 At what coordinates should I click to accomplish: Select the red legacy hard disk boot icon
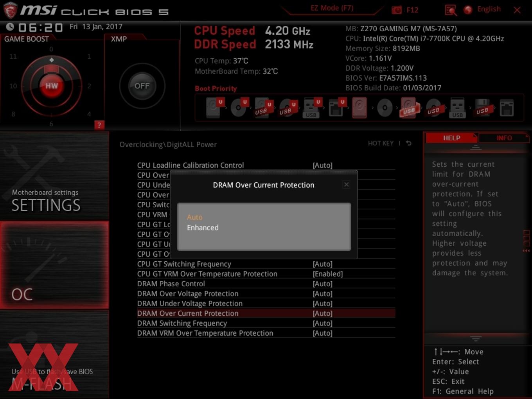pyautogui.click(x=360, y=108)
